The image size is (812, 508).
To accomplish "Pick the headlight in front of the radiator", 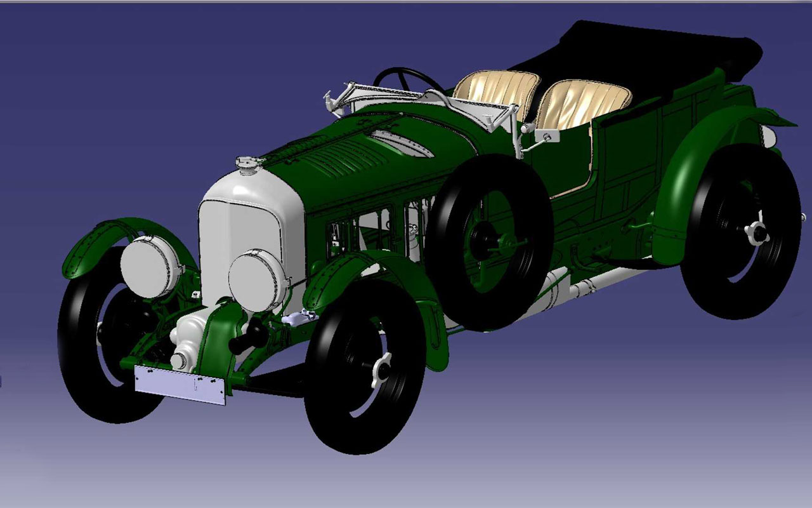I will point(258,281).
